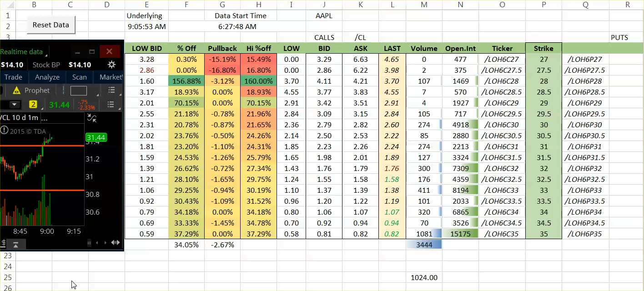This screenshot has width=644, height=291.
Task: Click the crossed-arrows chart icon above price axis
Action: click(x=92, y=118)
